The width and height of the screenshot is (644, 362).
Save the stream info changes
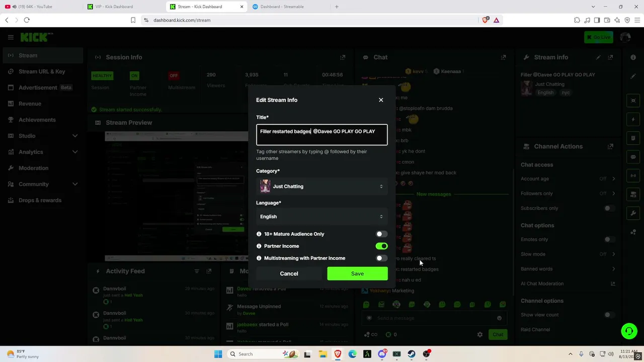(x=357, y=274)
